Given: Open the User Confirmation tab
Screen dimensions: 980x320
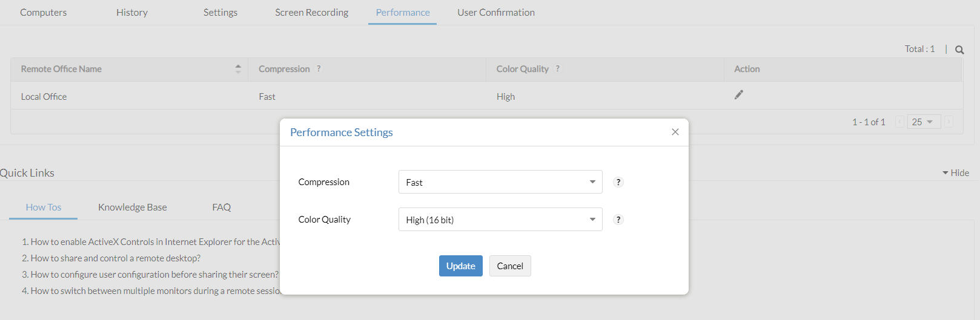Looking at the screenshot, I should click(x=495, y=13).
